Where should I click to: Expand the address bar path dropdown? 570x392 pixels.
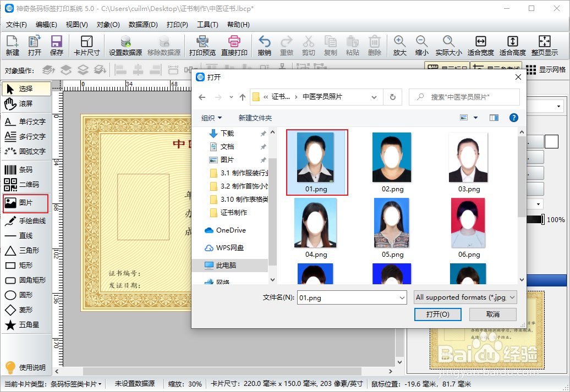click(x=374, y=97)
